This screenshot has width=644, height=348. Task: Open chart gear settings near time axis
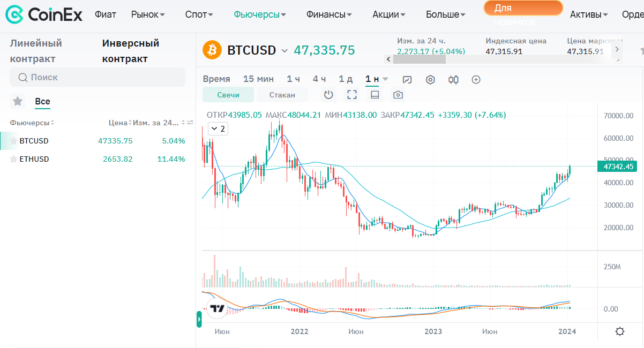pos(620,331)
